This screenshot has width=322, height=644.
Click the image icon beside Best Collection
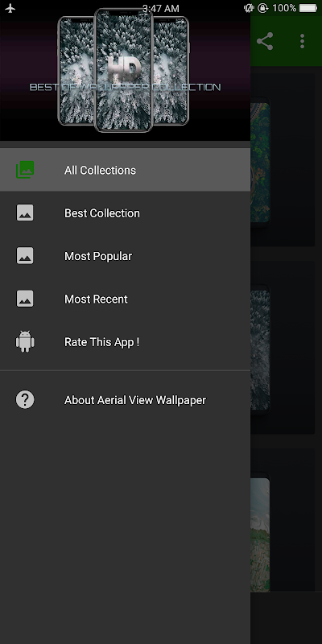[x=25, y=213]
